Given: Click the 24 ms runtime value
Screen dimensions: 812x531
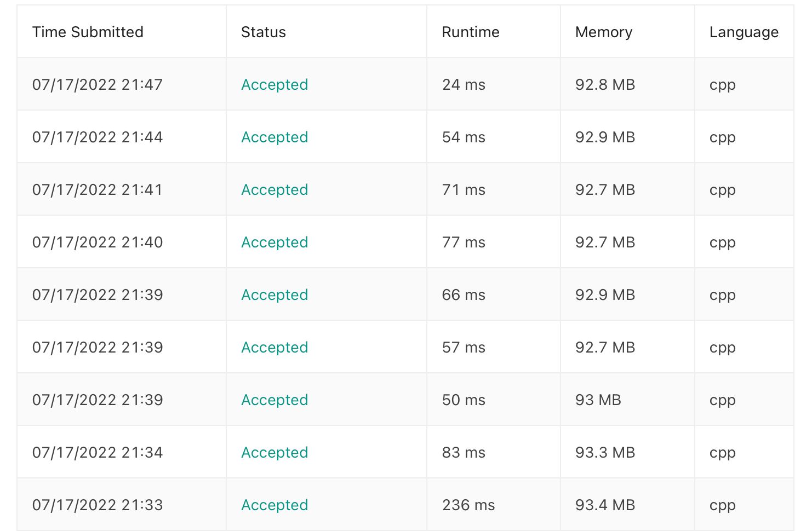Looking at the screenshot, I should pyautogui.click(x=463, y=85).
